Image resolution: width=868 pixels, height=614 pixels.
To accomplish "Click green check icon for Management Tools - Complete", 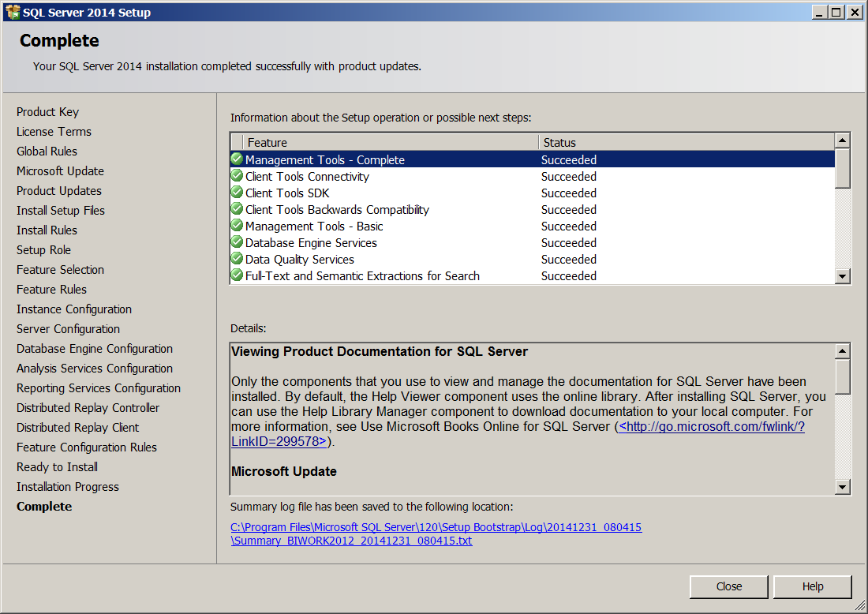I will click(x=237, y=159).
